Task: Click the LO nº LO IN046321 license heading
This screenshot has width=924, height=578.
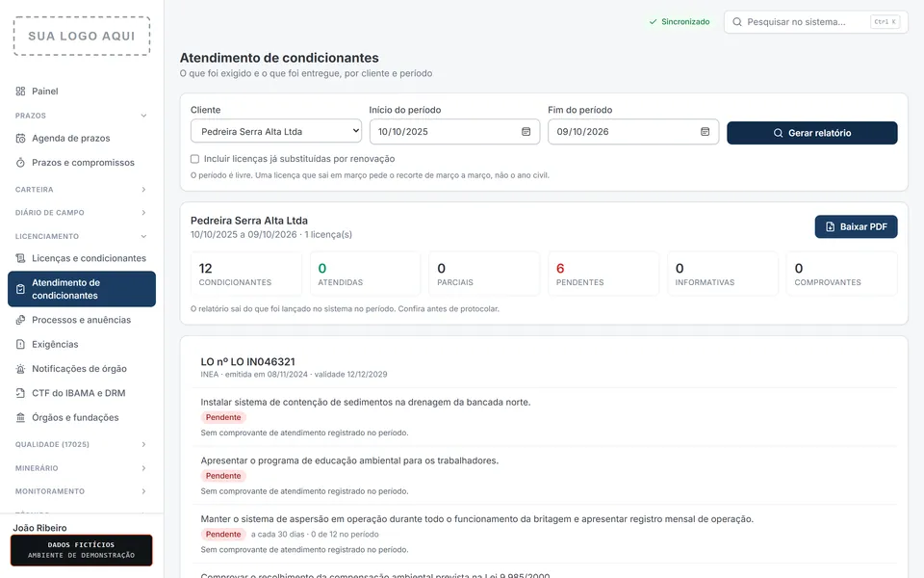Action: (x=247, y=361)
